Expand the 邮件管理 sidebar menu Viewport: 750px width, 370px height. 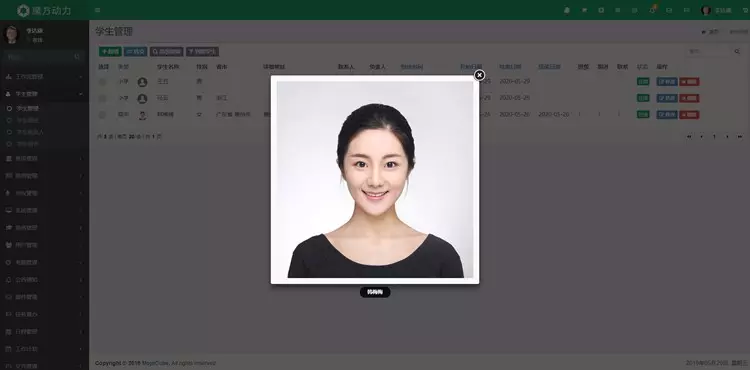coord(44,297)
